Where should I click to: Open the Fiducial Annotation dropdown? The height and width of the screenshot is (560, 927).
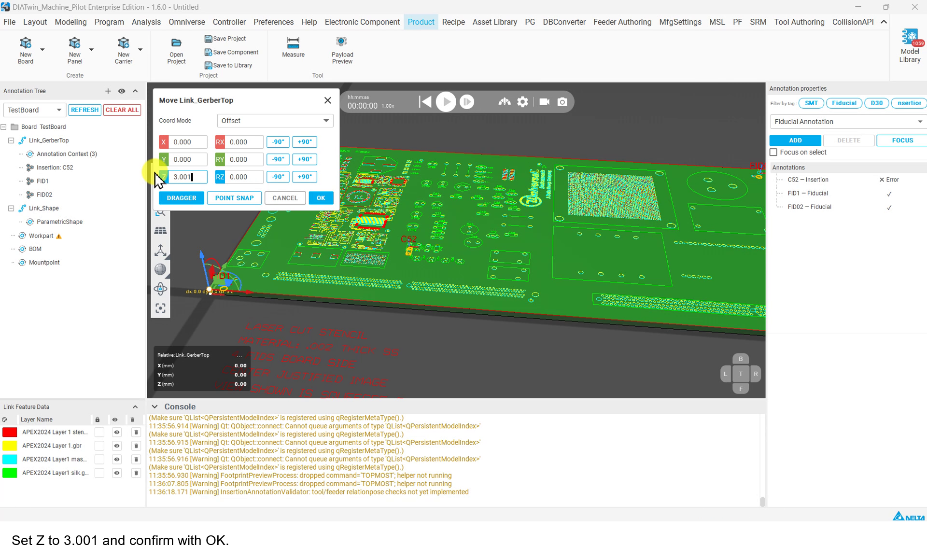tap(848, 122)
